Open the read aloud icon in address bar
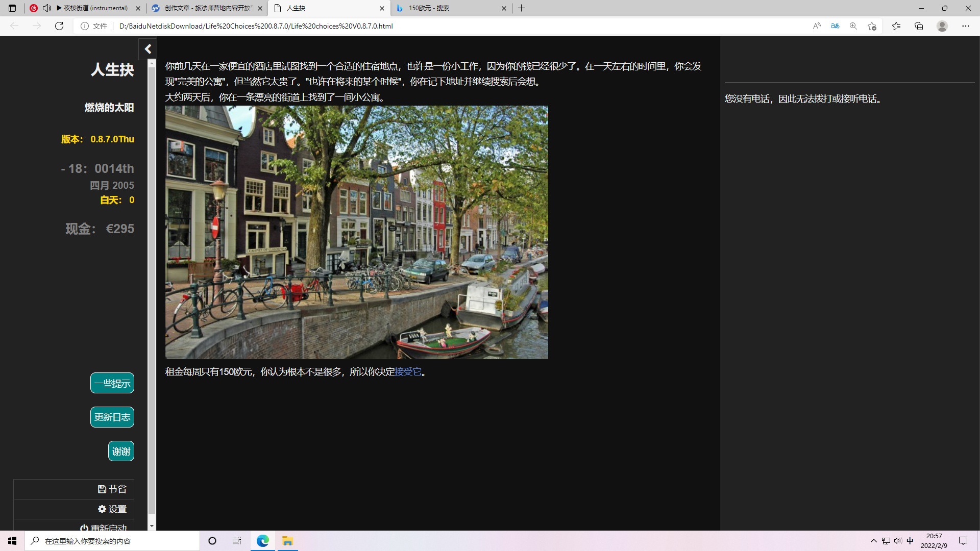The height and width of the screenshot is (551, 980). coord(817,26)
